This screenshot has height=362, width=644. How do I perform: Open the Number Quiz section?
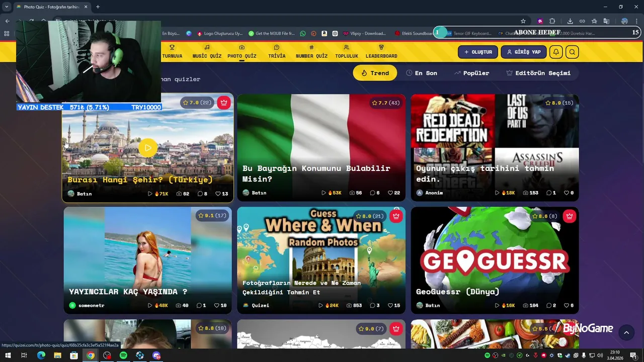(x=311, y=51)
